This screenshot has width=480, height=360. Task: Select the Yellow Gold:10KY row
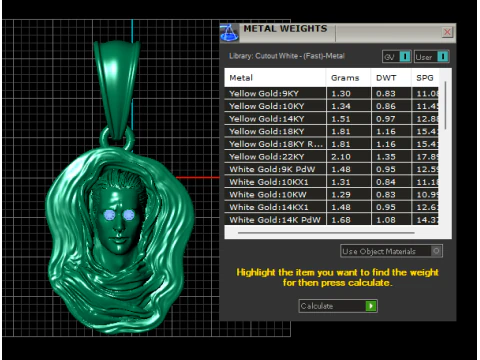pyautogui.click(x=332, y=106)
